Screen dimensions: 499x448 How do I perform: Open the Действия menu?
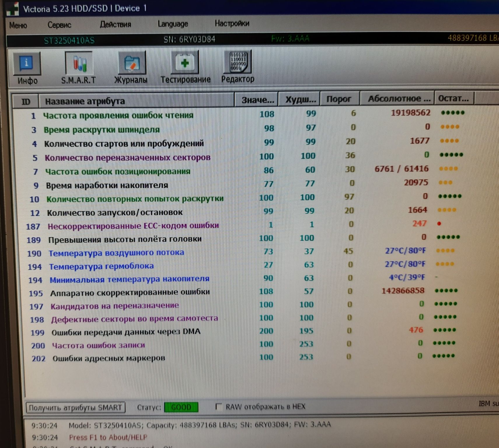[115, 24]
